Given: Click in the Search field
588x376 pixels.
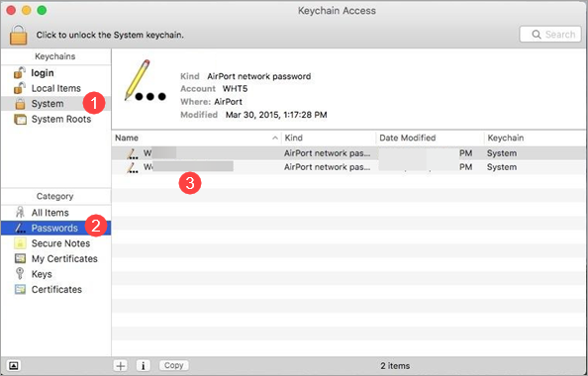Looking at the screenshot, I should (x=550, y=35).
